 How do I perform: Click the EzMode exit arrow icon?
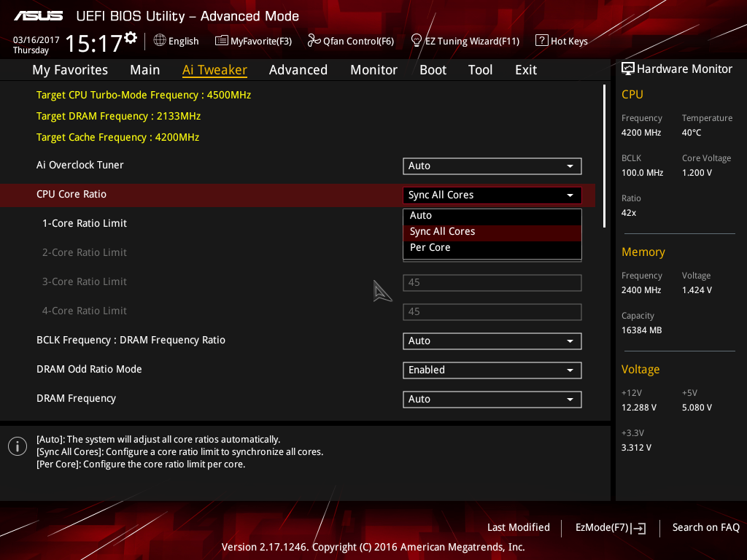pos(639,528)
